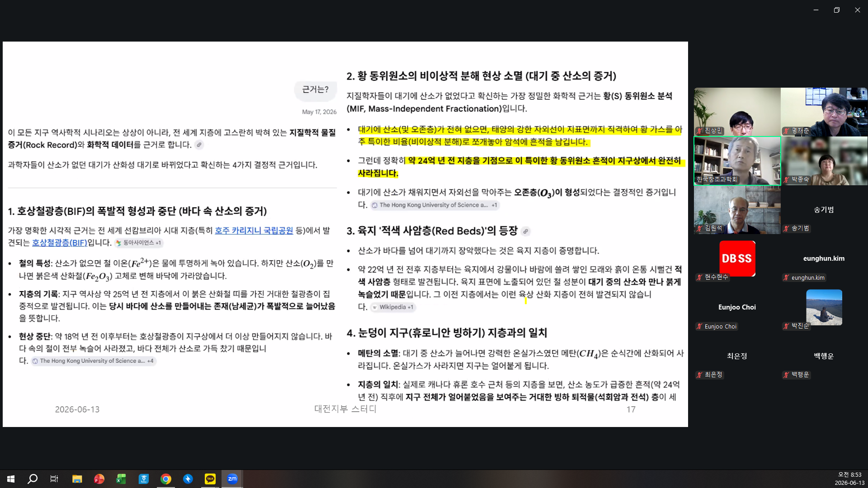Click the DBSS avatar of 현수현수
Viewport: 868px width, 488px height.
(x=737, y=258)
